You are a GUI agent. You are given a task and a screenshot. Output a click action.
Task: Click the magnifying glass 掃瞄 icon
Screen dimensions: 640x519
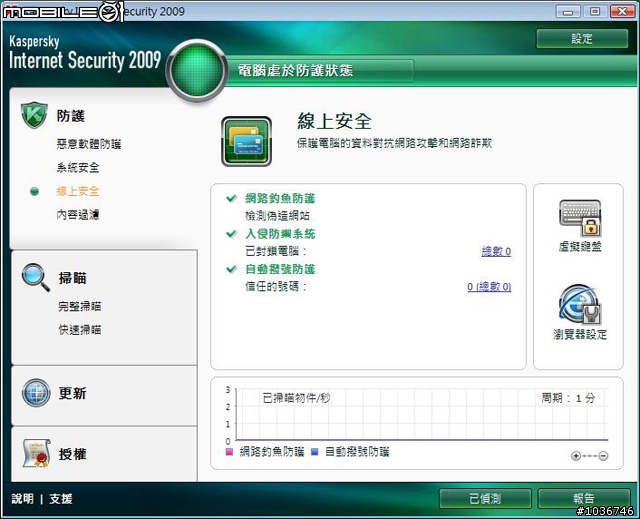click(36, 277)
